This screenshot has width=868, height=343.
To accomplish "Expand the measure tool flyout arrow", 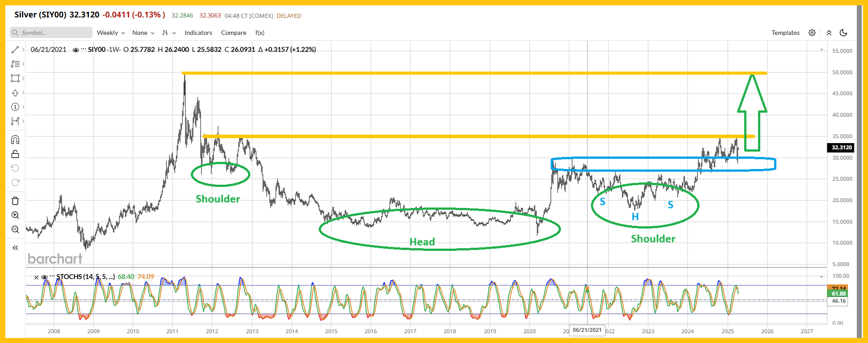I will click(23, 121).
